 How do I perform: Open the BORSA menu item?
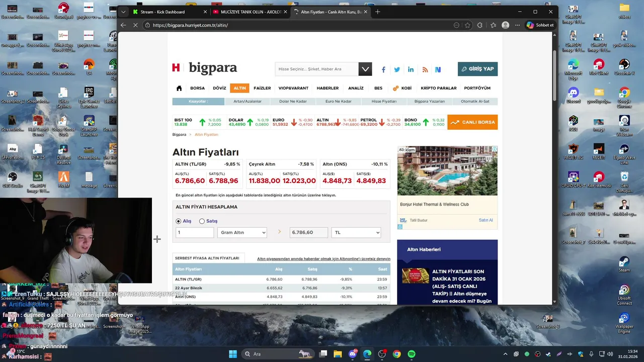coord(197,88)
